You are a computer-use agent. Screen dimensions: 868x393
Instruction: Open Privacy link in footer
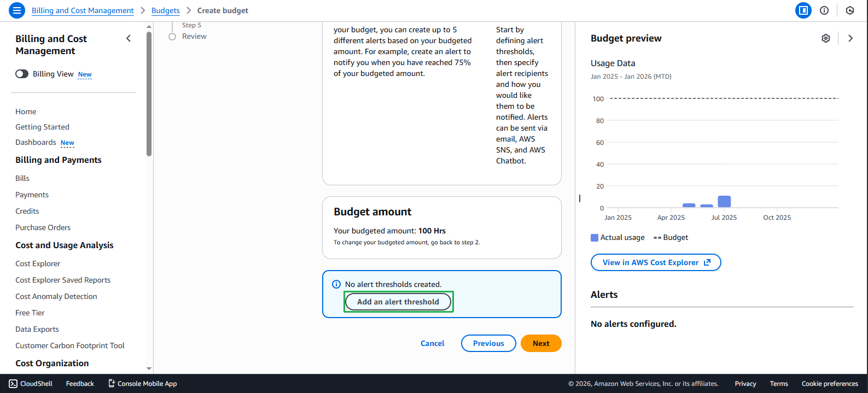tap(745, 384)
